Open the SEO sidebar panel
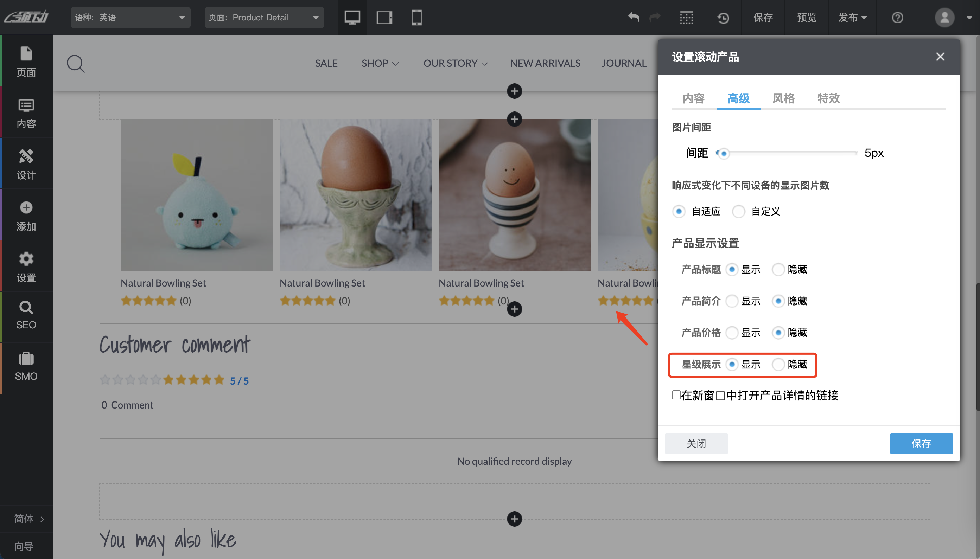980x559 pixels. tap(26, 315)
